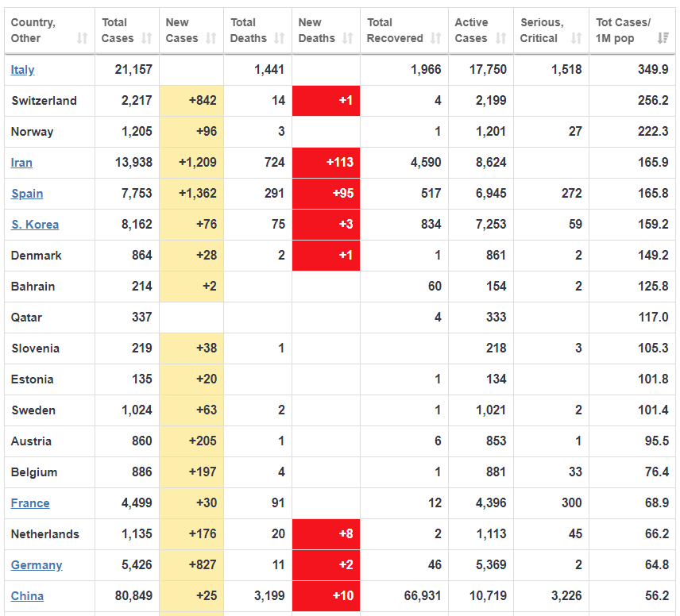Image resolution: width=680 pixels, height=616 pixels.
Task: Click Sweden's total cases 1,024 value
Action: click(x=137, y=410)
